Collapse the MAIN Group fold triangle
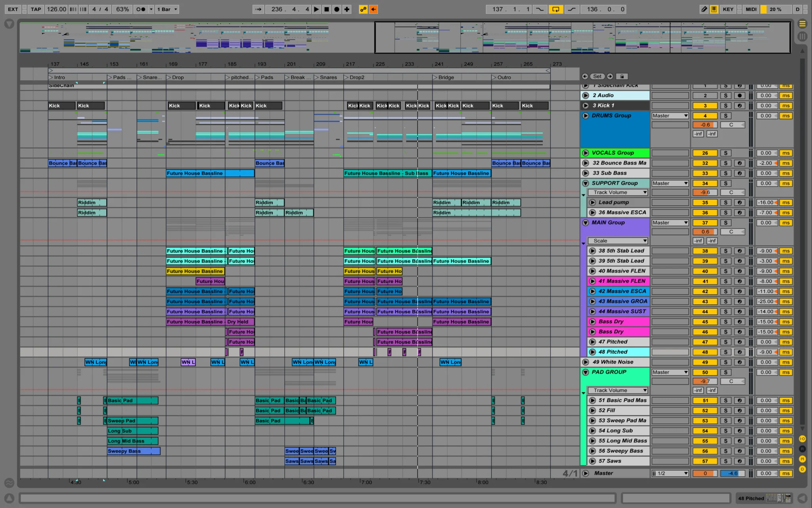This screenshot has width=812, height=508. (x=585, y=223)
